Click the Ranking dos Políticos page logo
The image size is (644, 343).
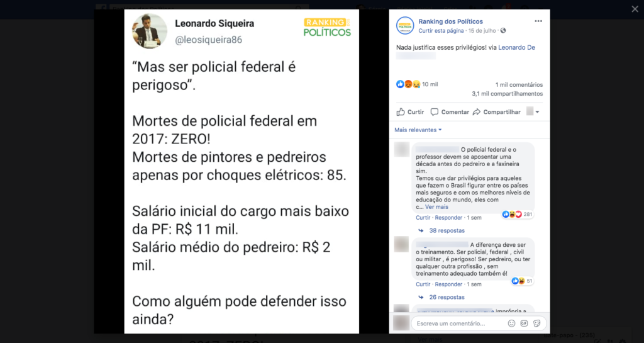pyautogui.click(x=404, y=26)
